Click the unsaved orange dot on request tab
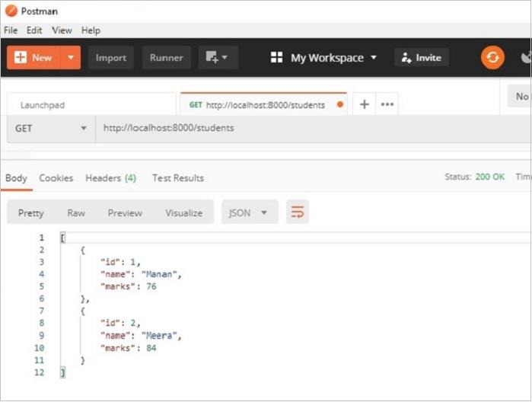Image resolution: width=532 pixels, height=402 pixels. (339, 104)
